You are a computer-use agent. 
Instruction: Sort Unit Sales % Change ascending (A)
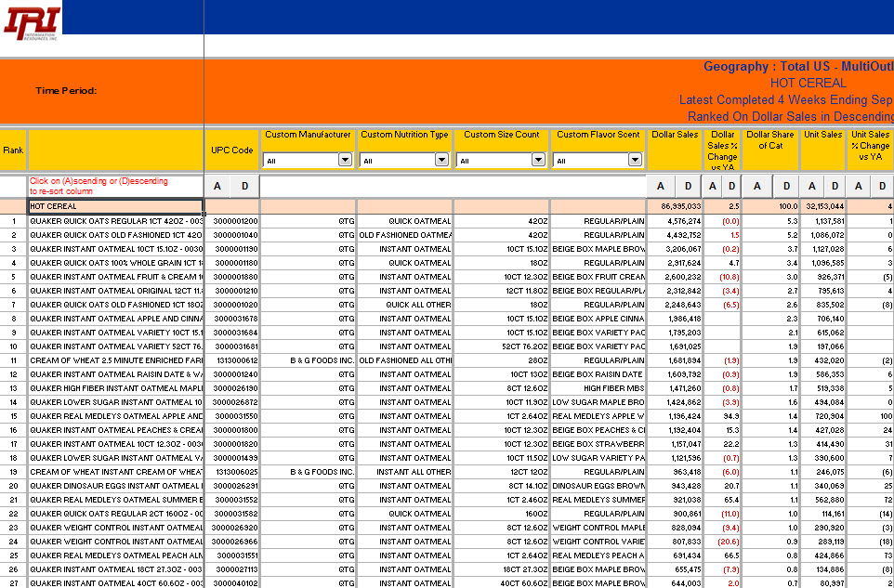point(859,187)
